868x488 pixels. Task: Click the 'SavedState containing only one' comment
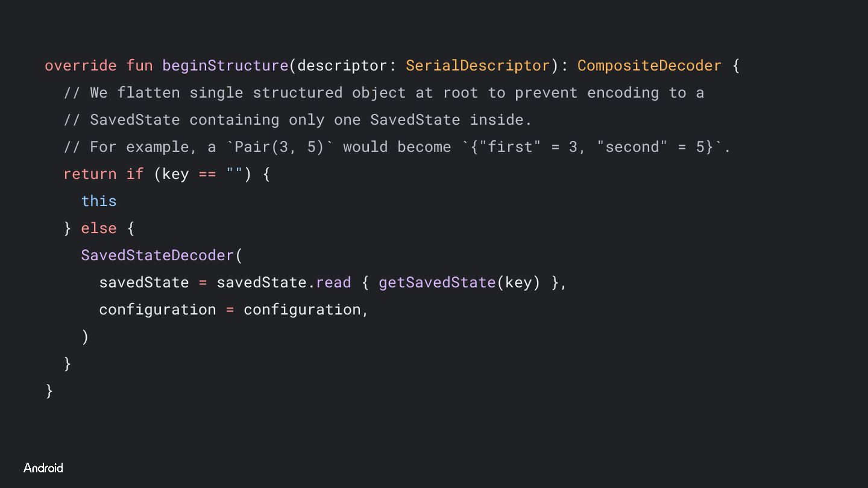(x=298, y=120)
